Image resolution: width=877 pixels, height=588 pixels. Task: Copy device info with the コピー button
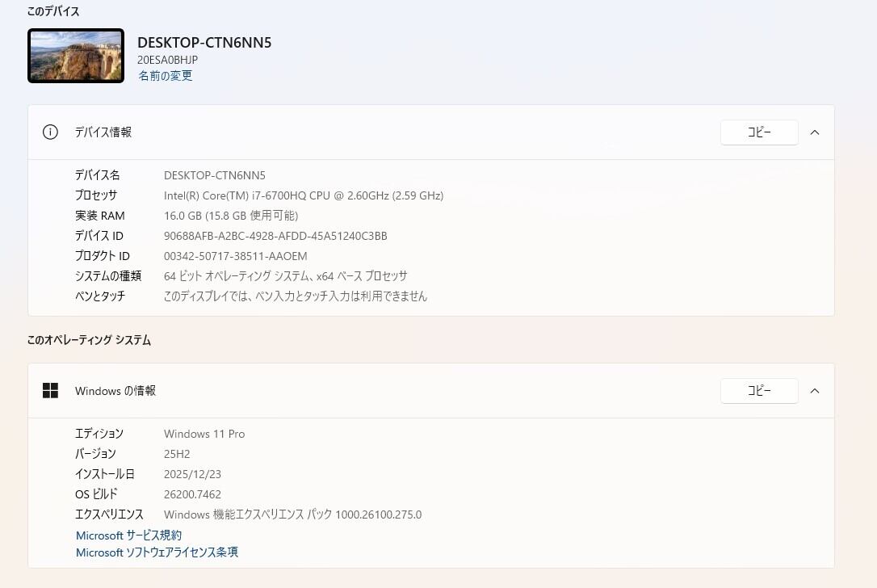coord(759,132)
